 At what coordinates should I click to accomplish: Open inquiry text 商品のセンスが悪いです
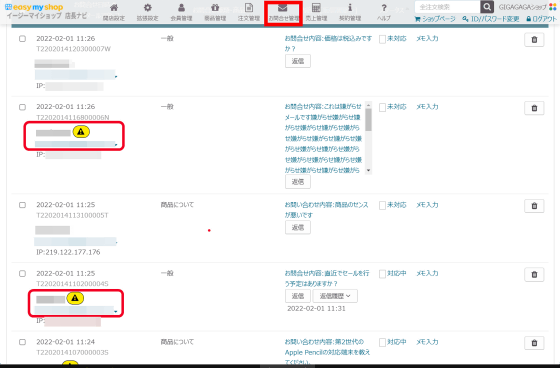326,210
